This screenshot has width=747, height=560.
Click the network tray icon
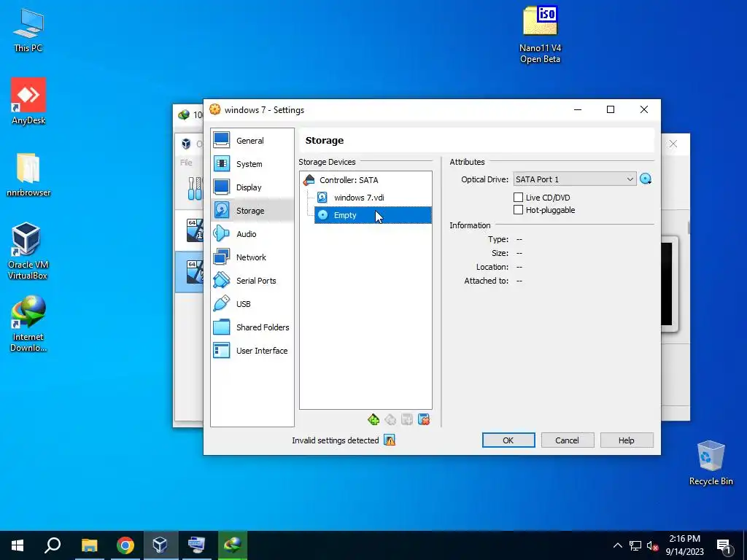click(635, 545)
